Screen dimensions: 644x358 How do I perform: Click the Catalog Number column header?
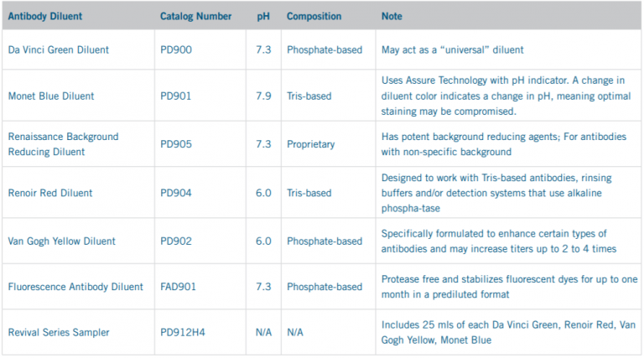coord(195,17)
